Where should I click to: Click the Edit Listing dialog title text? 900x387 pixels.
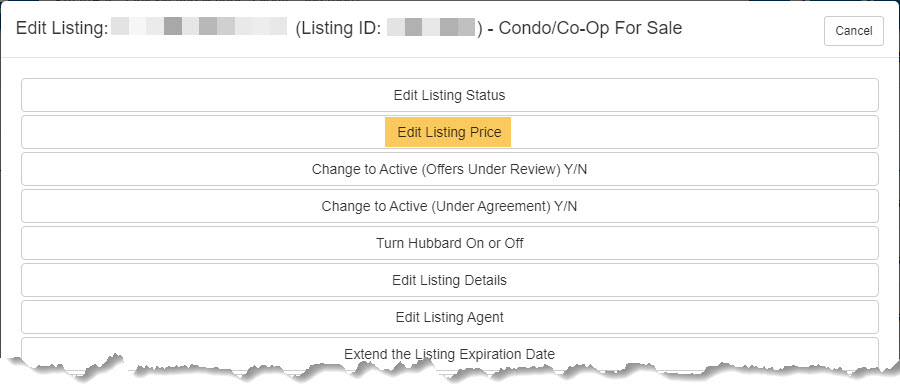pos(62,28)
